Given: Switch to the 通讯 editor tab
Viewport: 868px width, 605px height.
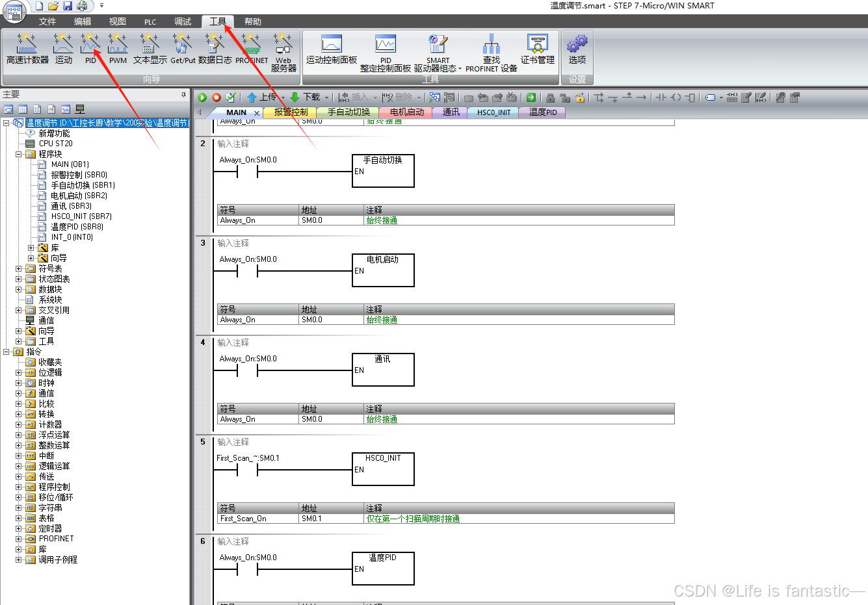Looking at the screenshot, I should pos(451,112).
